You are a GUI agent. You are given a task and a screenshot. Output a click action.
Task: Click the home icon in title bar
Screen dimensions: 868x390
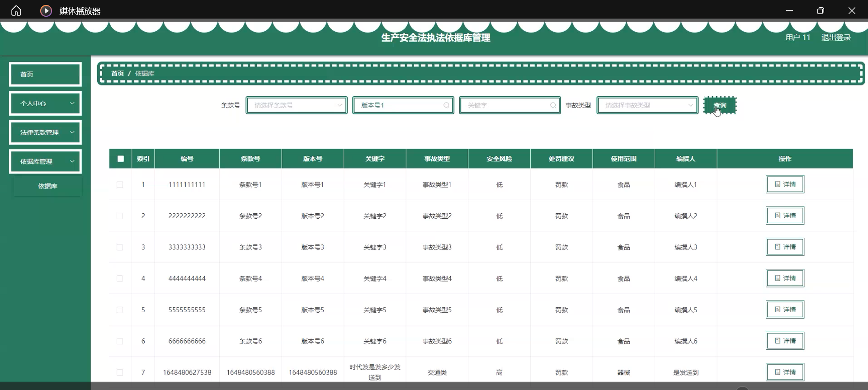[16, 10]
